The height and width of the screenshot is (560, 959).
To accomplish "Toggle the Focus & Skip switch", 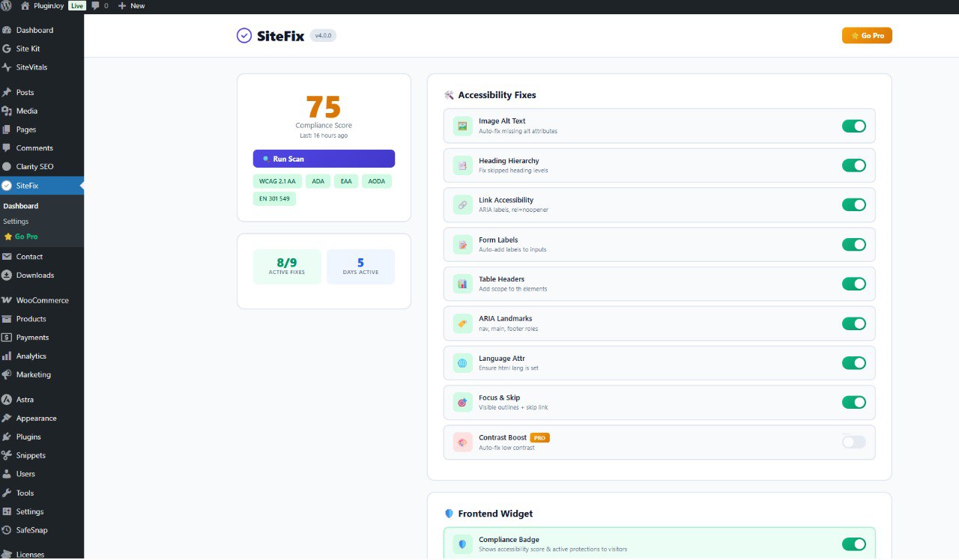I will (853, 402).
